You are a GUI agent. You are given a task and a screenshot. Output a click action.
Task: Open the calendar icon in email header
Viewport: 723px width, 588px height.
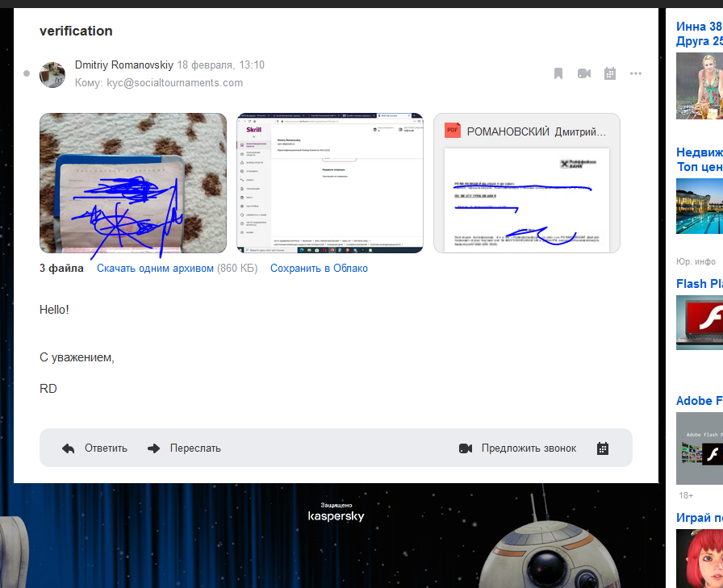(x=609, y=73)
